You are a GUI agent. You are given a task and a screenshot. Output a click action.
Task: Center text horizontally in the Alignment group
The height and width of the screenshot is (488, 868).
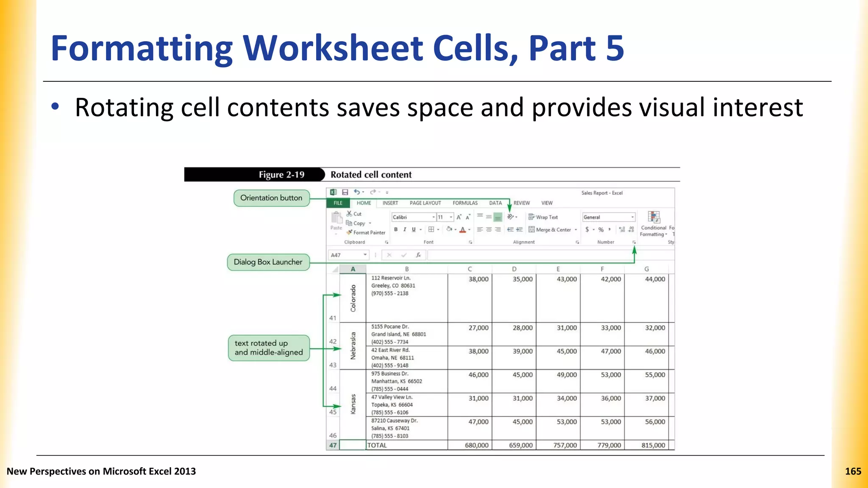coord(489,230)
